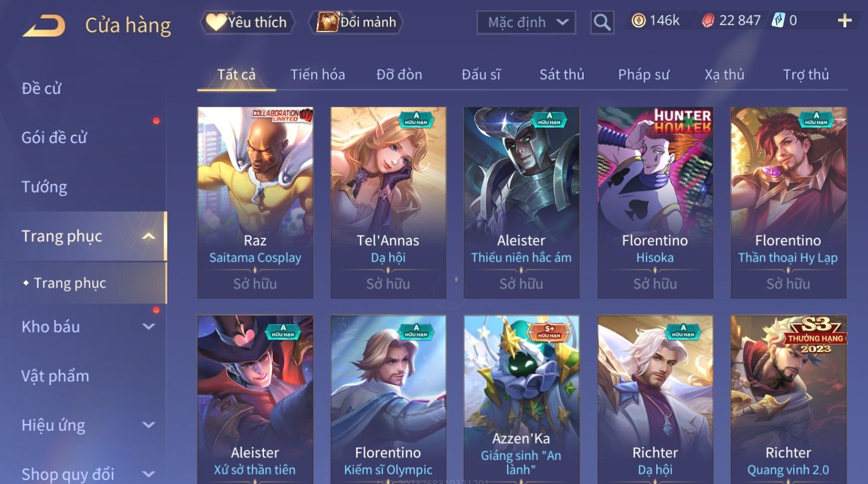The width and height of the screenshot is (868, 484).
Task: Click the back arrow icon
Action: point(44,26)
